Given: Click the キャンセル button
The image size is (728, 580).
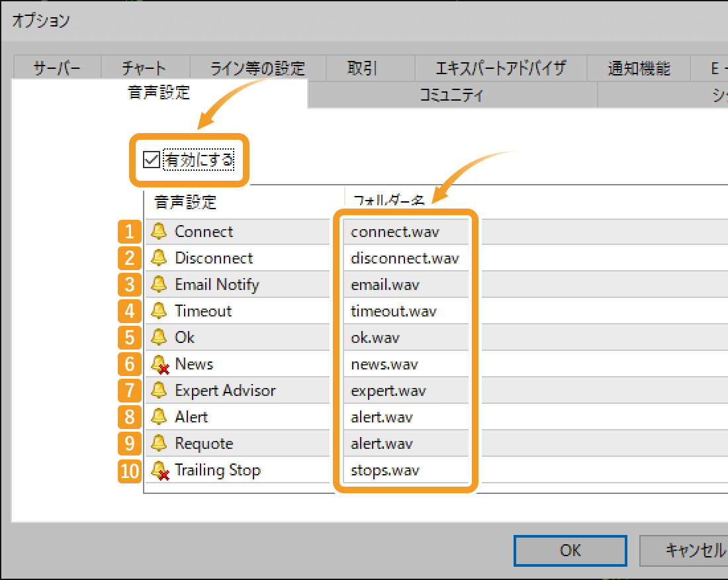Looking at the screenshot, I should [x=694, y=550].
